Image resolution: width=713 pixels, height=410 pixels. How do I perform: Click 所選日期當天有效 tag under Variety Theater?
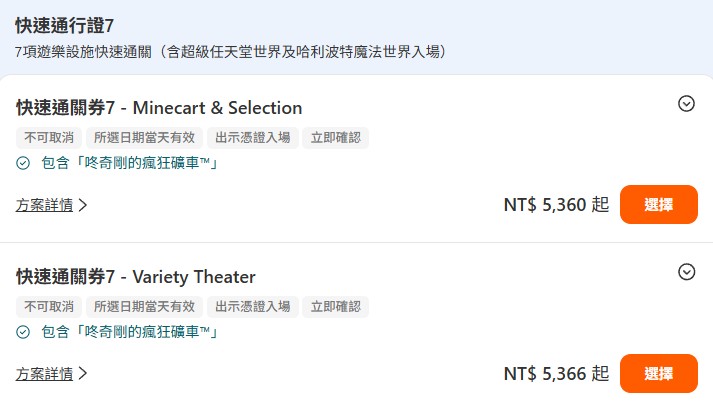pos(144,307)
